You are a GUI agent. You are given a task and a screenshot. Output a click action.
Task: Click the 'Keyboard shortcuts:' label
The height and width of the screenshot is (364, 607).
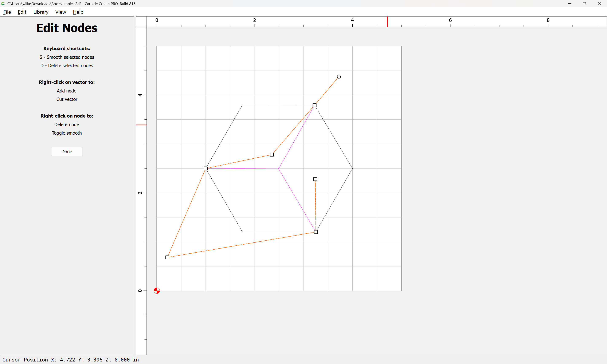pyautogui.click(x=67, y=49)
